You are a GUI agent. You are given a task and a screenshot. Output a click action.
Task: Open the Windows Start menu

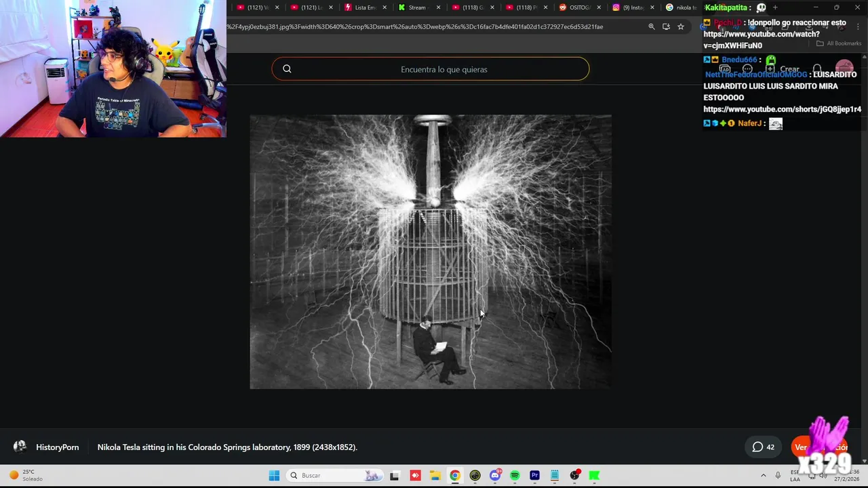click(x=274, y=475)
